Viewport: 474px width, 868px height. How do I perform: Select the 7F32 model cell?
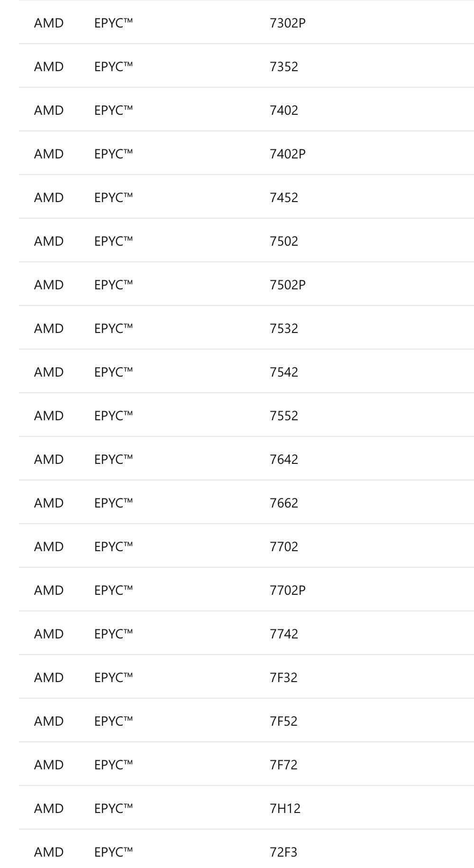pos(283,678)
